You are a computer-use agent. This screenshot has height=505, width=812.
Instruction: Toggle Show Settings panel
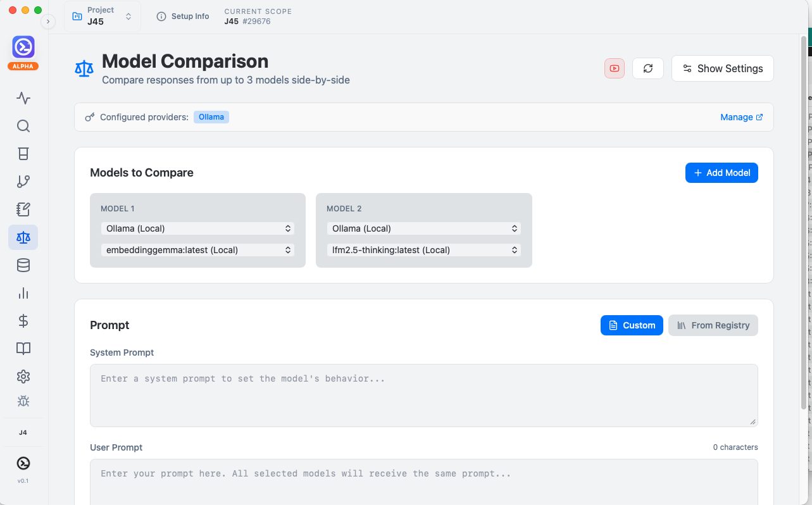tap(722, 68)
